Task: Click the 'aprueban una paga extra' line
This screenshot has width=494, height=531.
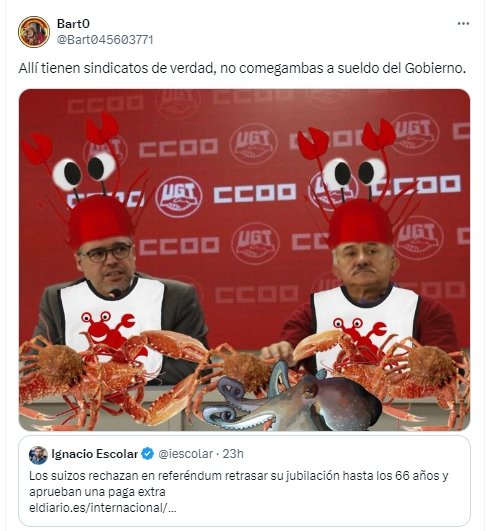Action: 97,492
